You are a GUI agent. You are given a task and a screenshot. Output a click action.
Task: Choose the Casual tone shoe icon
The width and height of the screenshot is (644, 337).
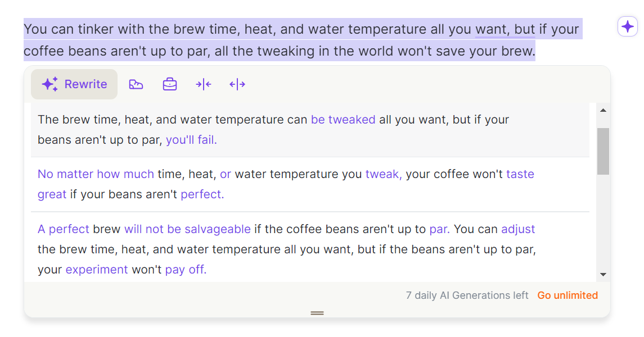[136, 84]
